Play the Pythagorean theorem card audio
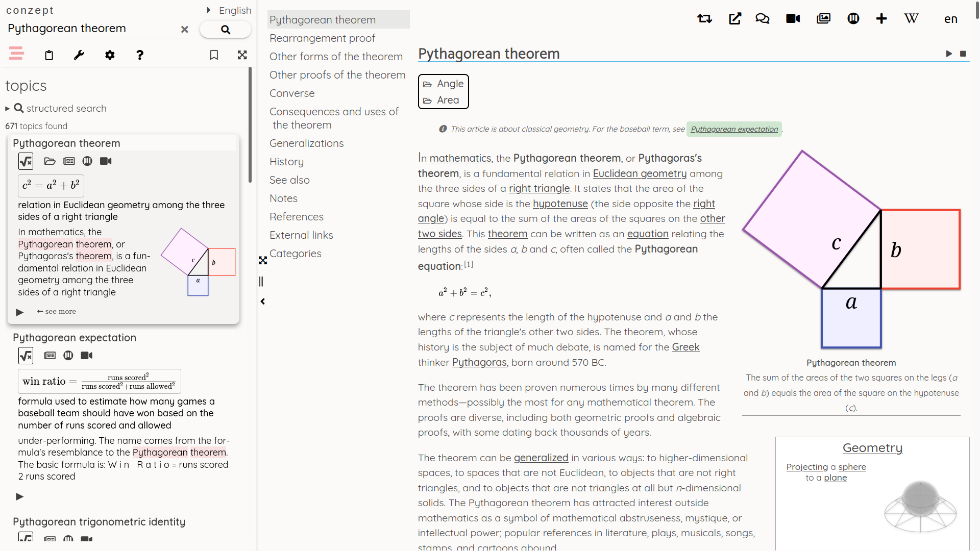 [19, 312]
